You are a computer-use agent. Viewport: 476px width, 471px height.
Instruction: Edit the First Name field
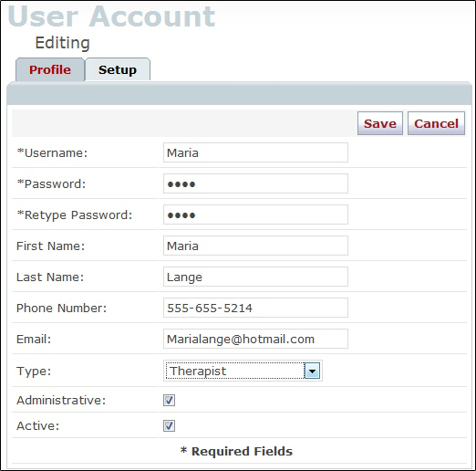[255, 246]
